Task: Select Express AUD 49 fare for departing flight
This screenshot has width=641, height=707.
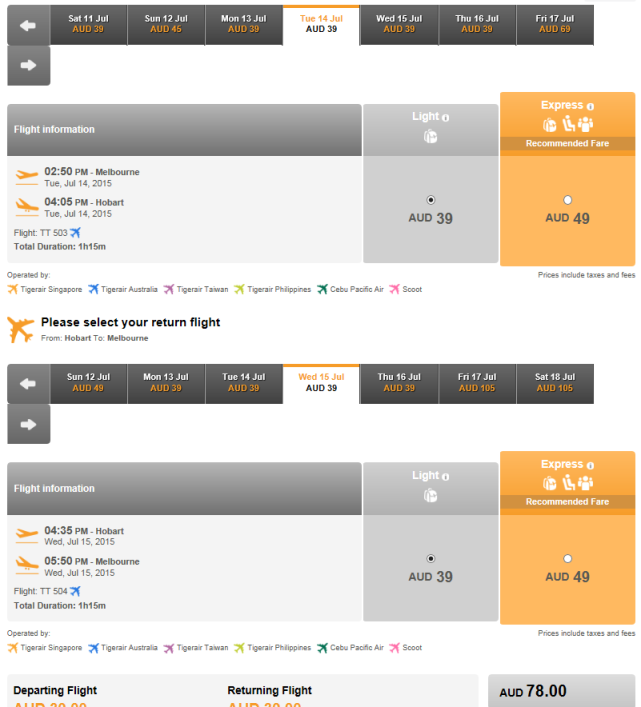Action: click(x=568, y=200)
